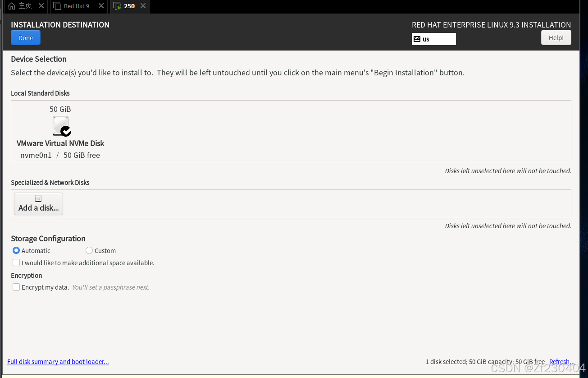Select the Automatic storage configuration radio
588x378 pixels.
[x=16, y=250]
